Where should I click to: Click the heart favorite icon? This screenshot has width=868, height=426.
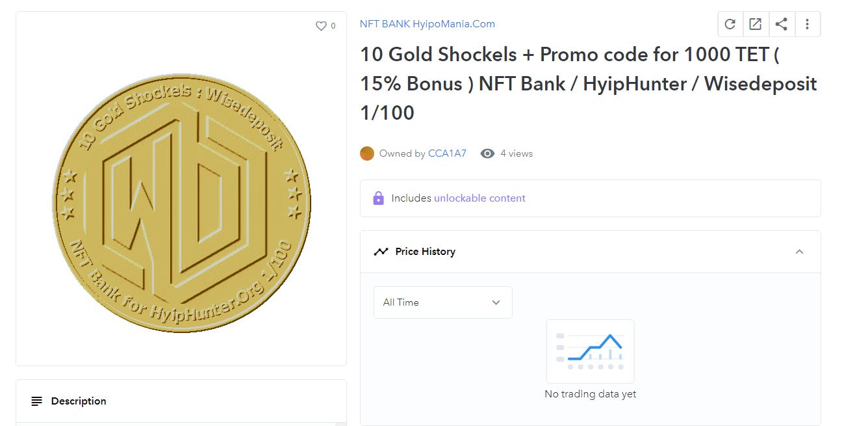[x=321, y=26]
